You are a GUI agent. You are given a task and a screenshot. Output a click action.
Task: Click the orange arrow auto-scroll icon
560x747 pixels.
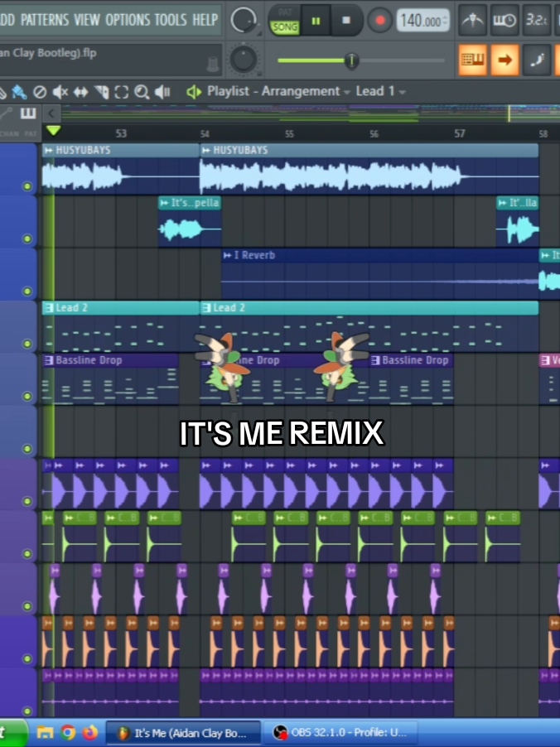pos(504,60)
